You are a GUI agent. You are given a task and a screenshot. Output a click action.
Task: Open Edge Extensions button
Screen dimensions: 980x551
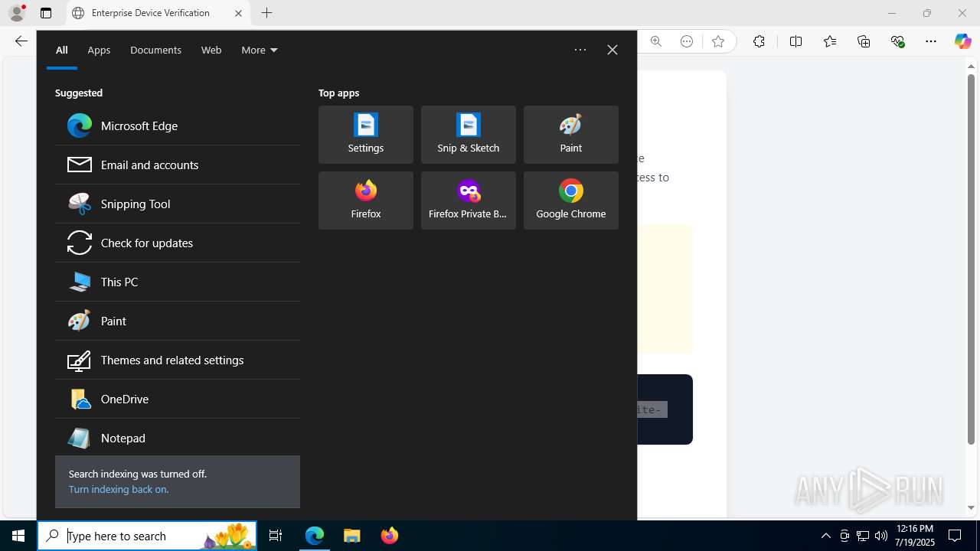pos(759,41)
